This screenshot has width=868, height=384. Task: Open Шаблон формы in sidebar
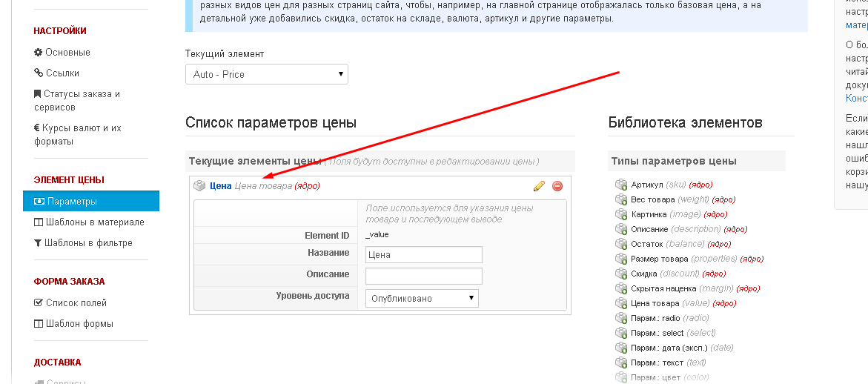click(x=79, y=324)
